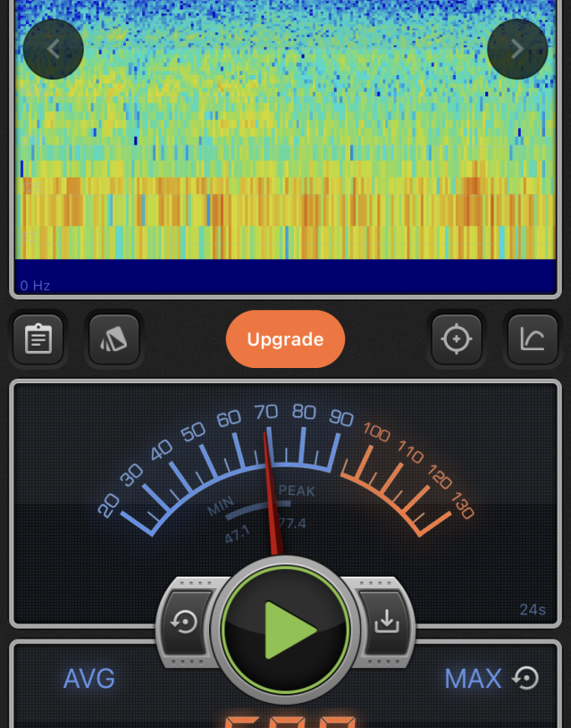Start measuring with the green play button

[x=286, y=630]
